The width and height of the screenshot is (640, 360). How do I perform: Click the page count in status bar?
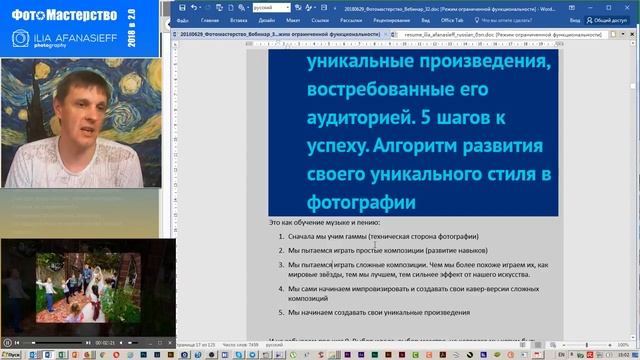(x=197, y=345)
